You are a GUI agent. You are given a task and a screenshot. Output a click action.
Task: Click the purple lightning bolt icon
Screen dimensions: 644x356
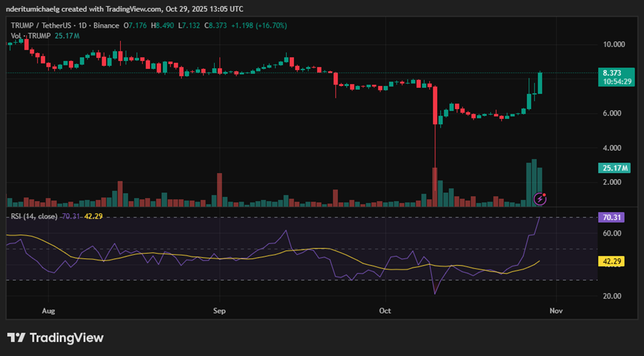pyautogui.click(x=540, y=199)
